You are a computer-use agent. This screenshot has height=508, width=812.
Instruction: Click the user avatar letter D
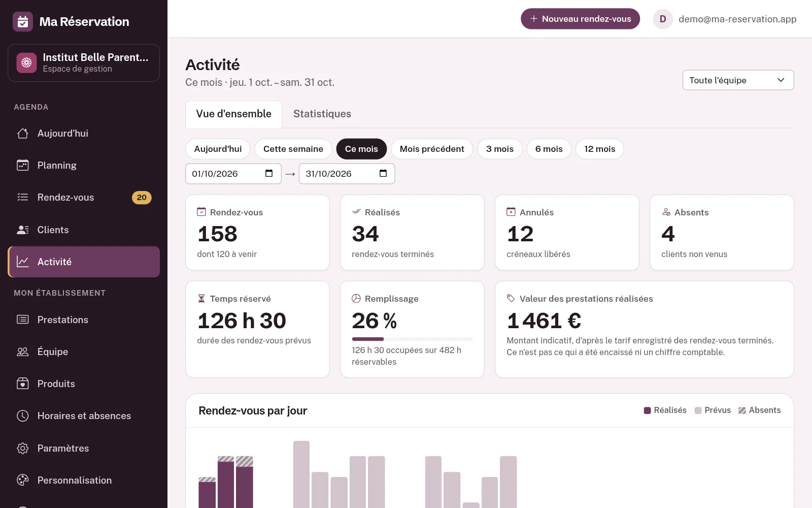tap(663, 19)
